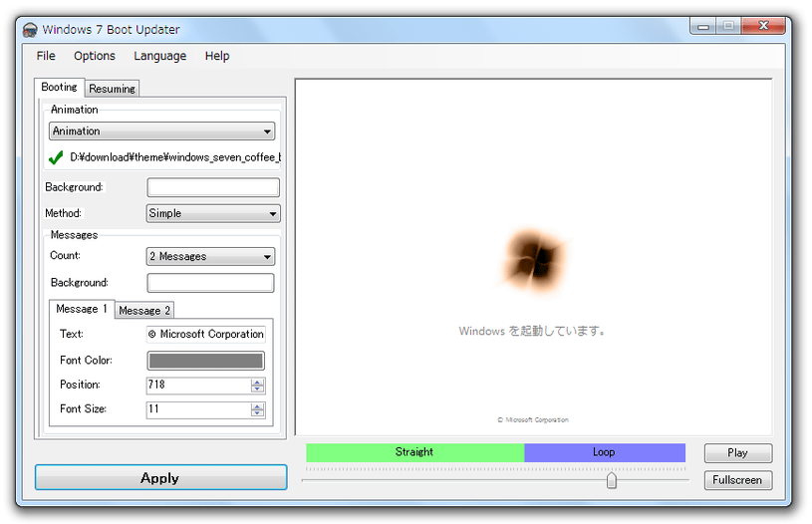Expand the Method dropdown showing Simple
This screenshot has height=524, width=812.
(x=213, y=213)
